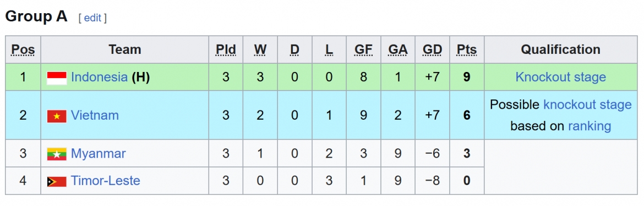Click the W column header abbreviation
The width and height of the screenshot is (644, 206).
[x=260, y=50]
